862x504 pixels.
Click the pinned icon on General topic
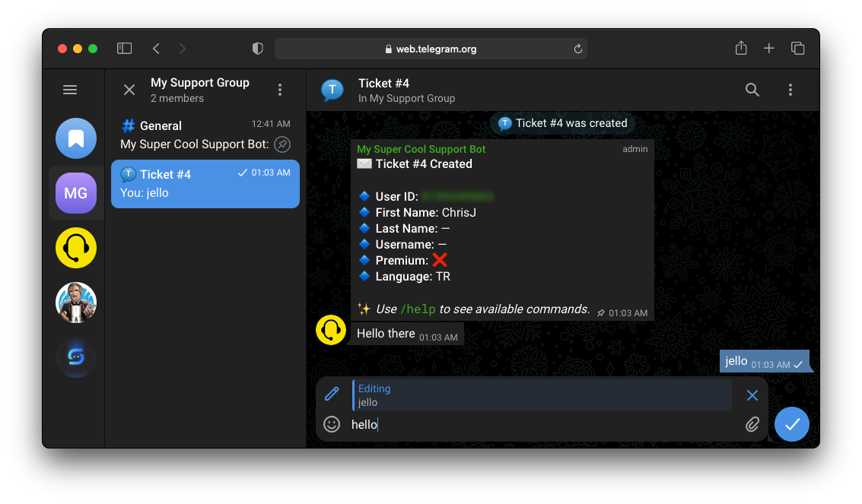point(282,144)
